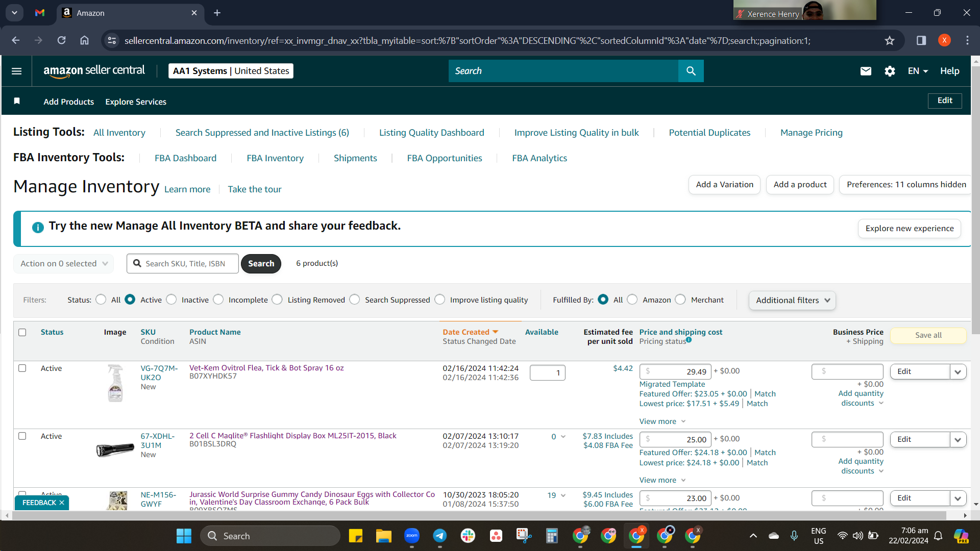This screenshot has height=551, width=980.
Task: Open the tab search dropdown arrow
Action: (14, 13)
